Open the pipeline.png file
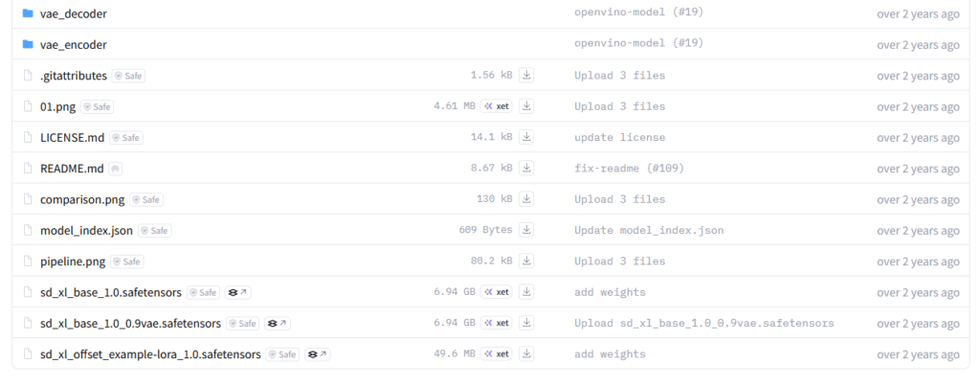The width and height of the screenshot is (980, 387). point(72,262)
